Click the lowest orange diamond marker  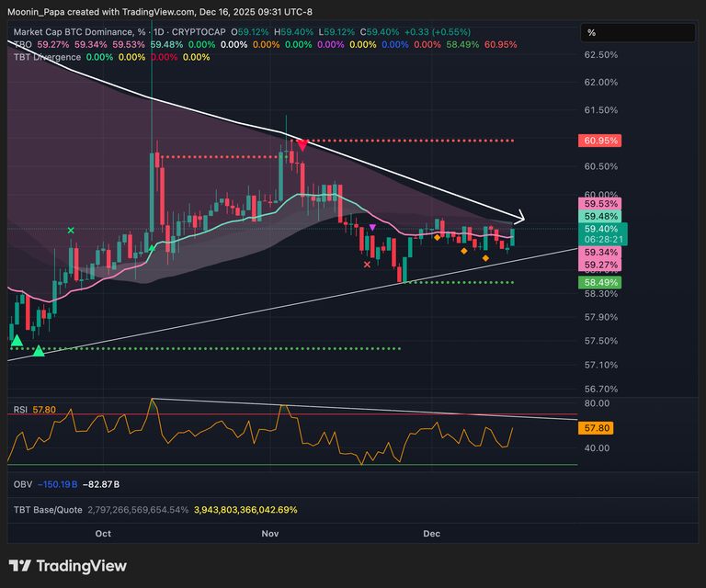pyautogui.click(x=485, y=258)
